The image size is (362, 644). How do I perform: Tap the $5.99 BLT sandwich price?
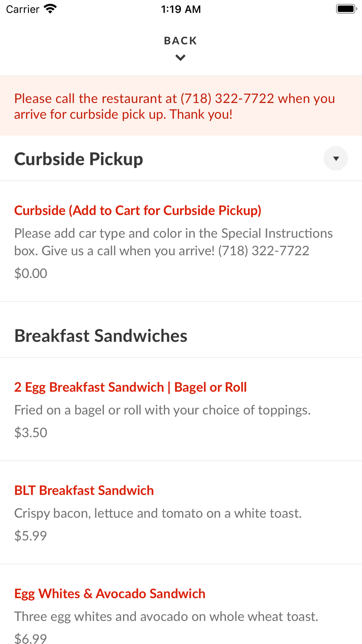coord(31,536)
